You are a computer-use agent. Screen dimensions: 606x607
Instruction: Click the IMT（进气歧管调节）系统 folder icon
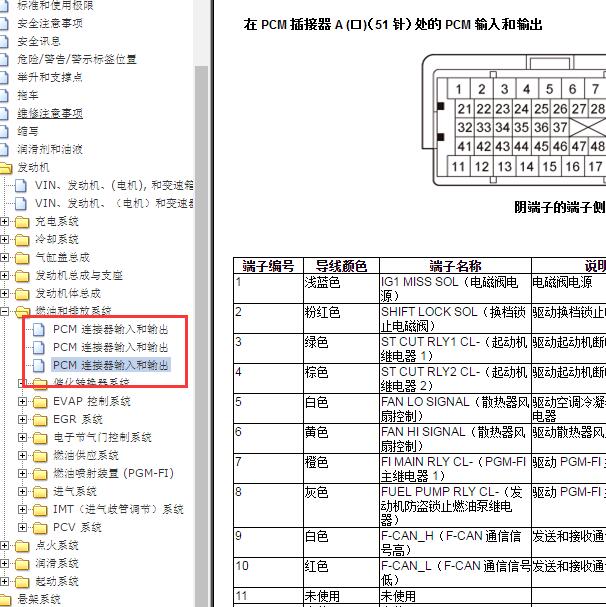click(x=40, y=510)
